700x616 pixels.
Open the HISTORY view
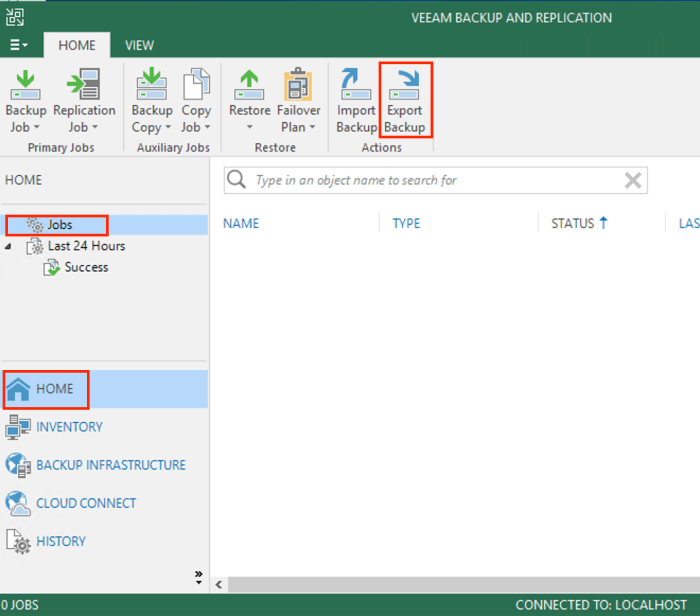(x=61, y=541)
